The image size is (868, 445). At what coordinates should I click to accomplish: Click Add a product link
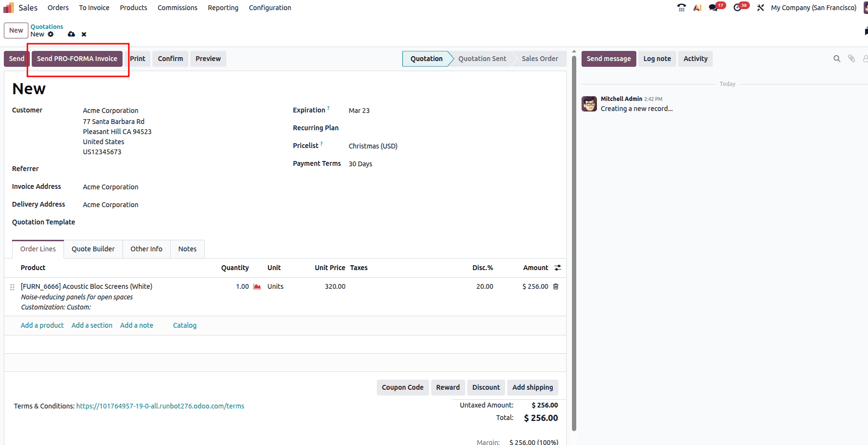click(42, 325)
